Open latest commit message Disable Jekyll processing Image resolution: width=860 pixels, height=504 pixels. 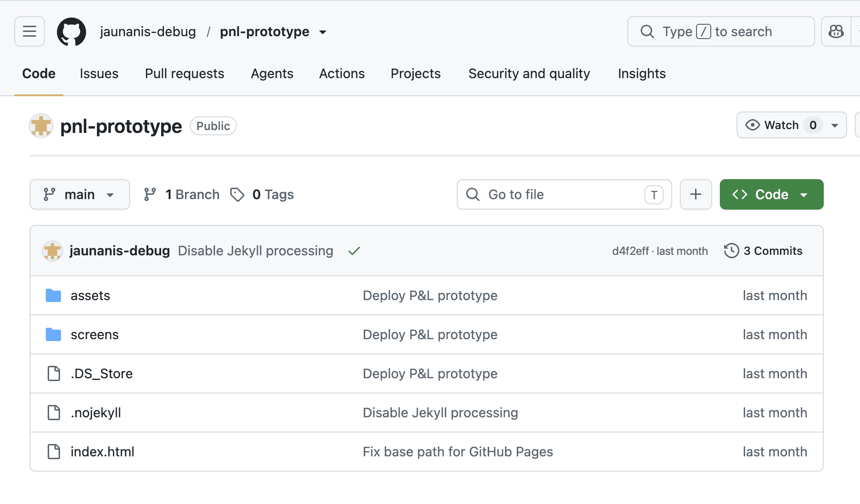[256, 251]
